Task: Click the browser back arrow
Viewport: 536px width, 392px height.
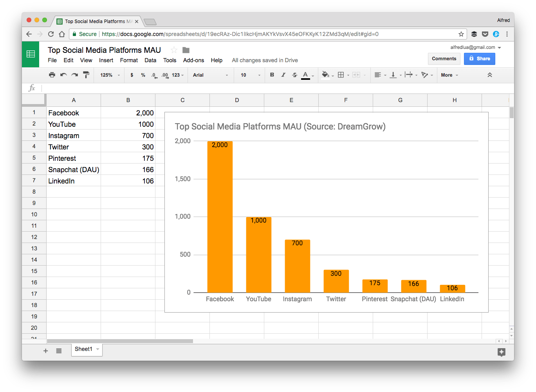Action: (x=29, y=34)
